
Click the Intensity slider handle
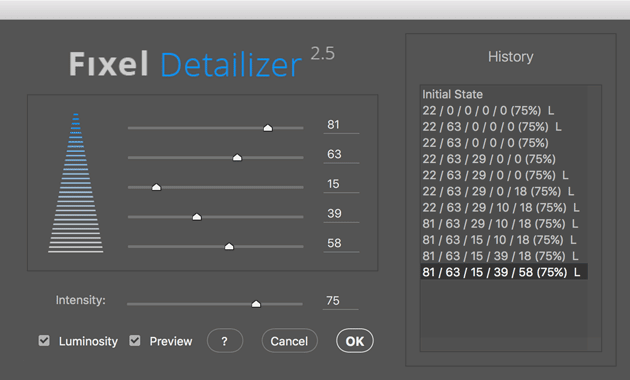[x=256, y=304]
